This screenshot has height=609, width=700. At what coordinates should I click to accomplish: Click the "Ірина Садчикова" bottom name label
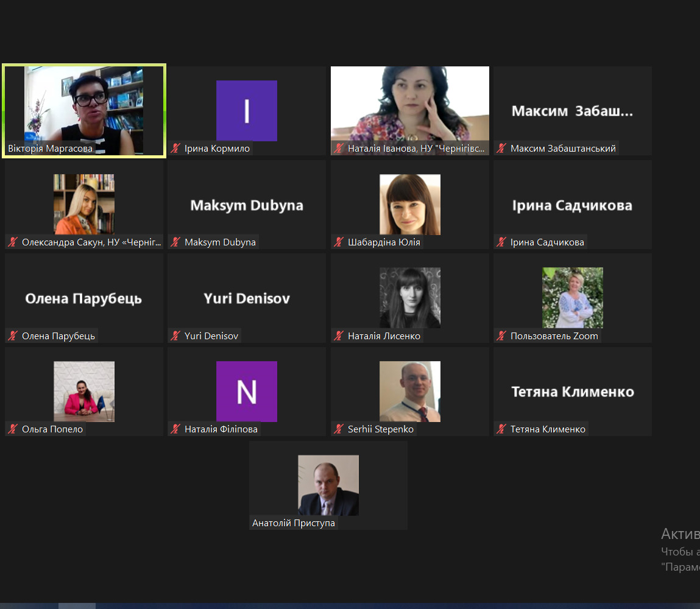(x=547, y=242)
